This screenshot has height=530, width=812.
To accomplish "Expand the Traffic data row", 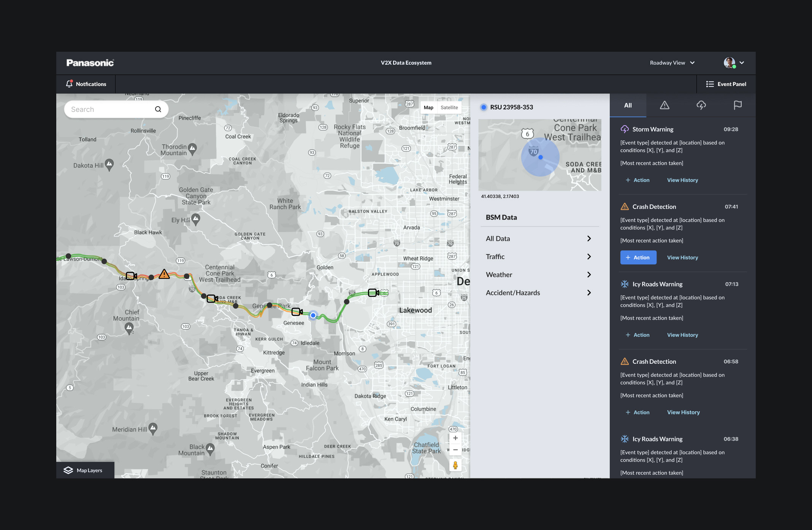I will coord(588,257).
